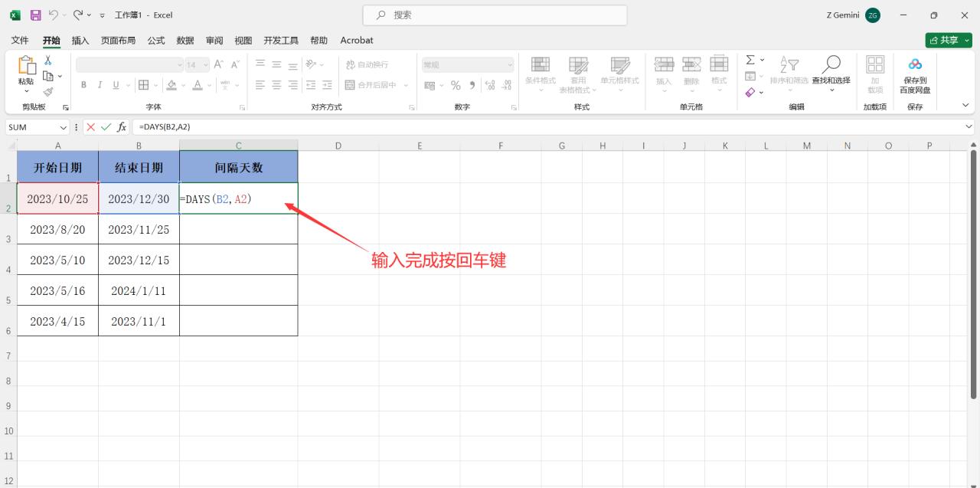Click the Percent Style icon
The height and width of the screenshot is (488, 980).
click(x=456, y=85)
